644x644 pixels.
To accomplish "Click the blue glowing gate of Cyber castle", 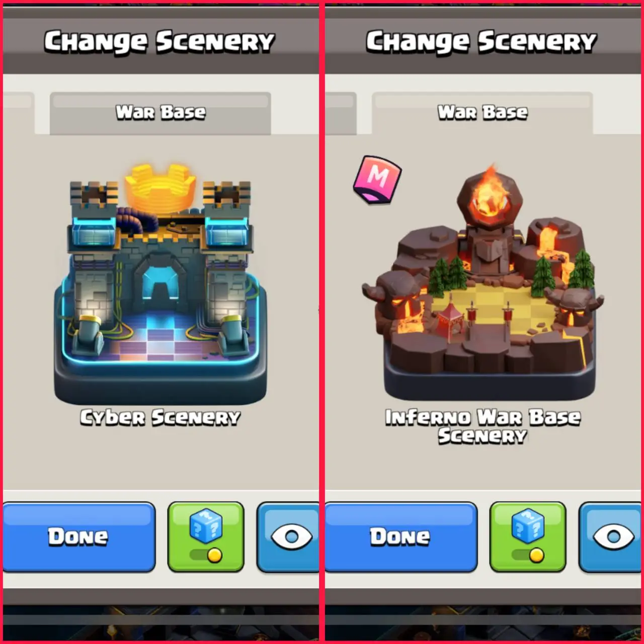I will pos(159,283).
